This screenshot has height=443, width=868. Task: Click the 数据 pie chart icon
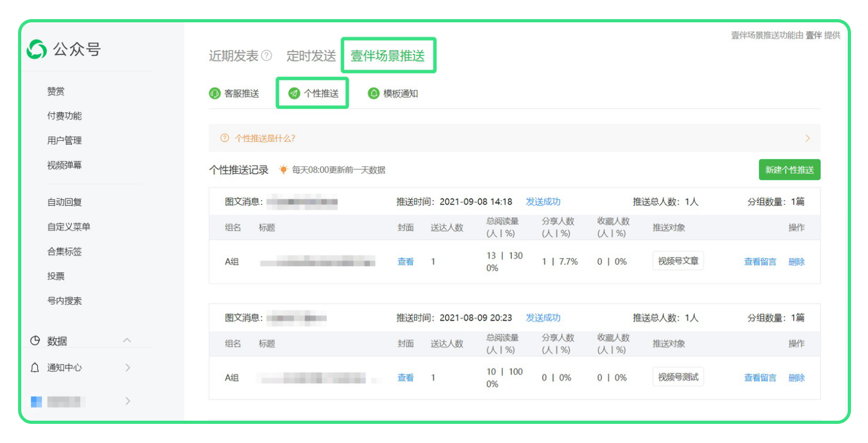[35, 340]
